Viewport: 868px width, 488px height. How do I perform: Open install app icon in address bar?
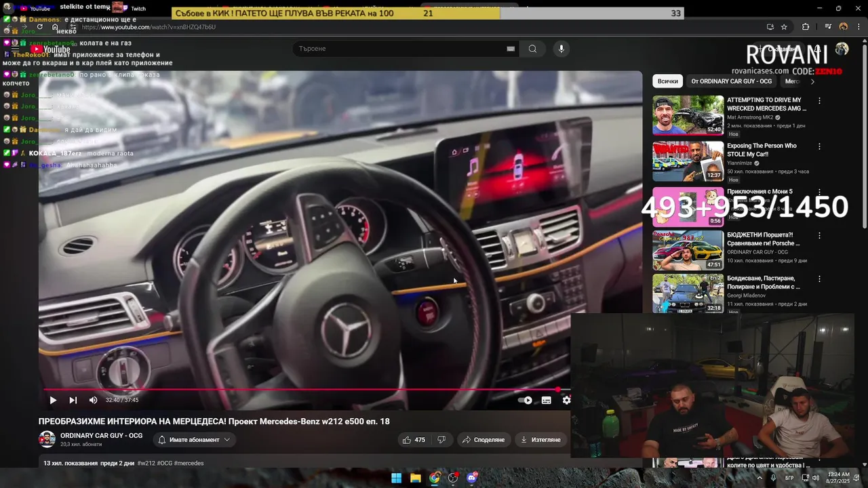[x=770, y=27]
